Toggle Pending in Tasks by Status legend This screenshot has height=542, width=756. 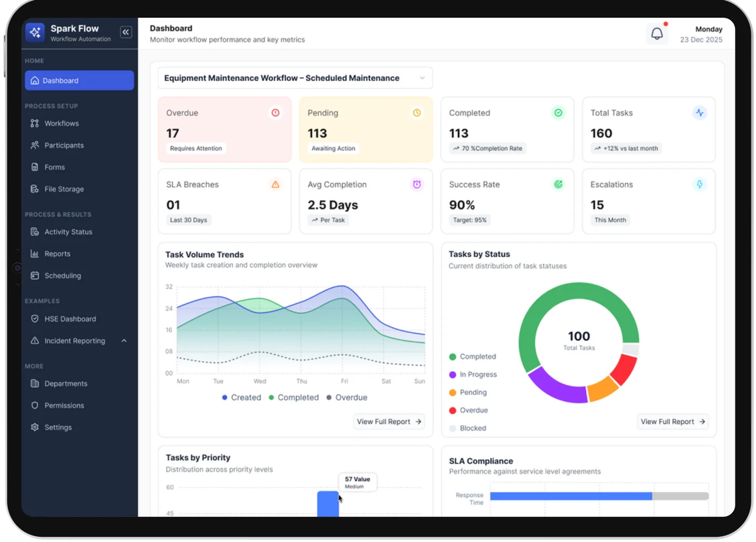[468, 392]
